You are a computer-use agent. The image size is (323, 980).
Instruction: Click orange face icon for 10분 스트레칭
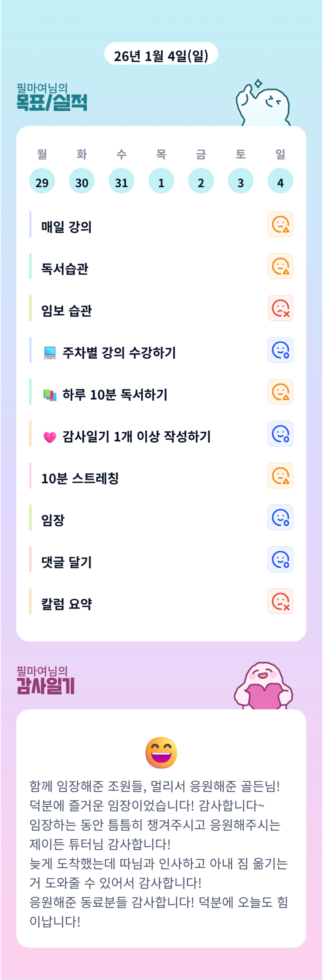pyautogui.click(x=280, y=476)
